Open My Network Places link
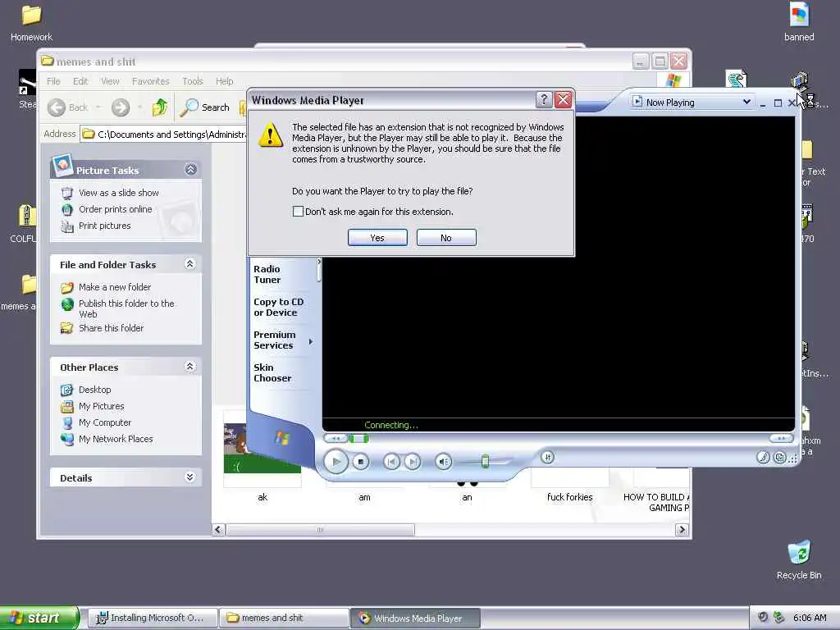This screenshot has width=840, height=630. click(x=116, y=439)
